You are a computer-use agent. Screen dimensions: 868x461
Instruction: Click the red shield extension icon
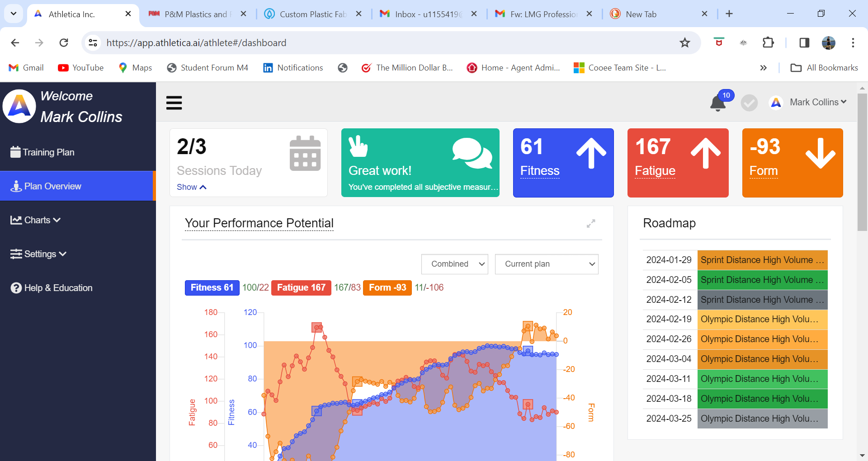[719, 42]
